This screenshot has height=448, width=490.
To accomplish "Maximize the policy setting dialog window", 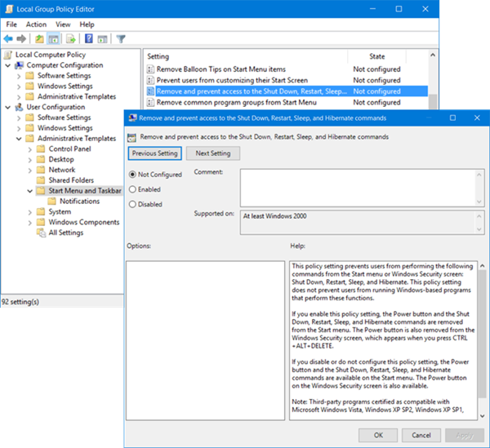I will tap(452, 118).
